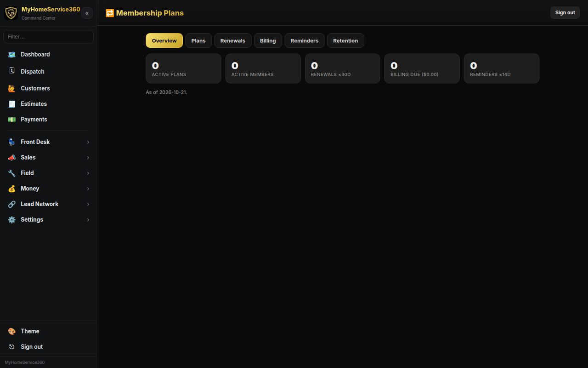Click the Theme palette icon
This screenshot has height=368, width=588.
12,332
